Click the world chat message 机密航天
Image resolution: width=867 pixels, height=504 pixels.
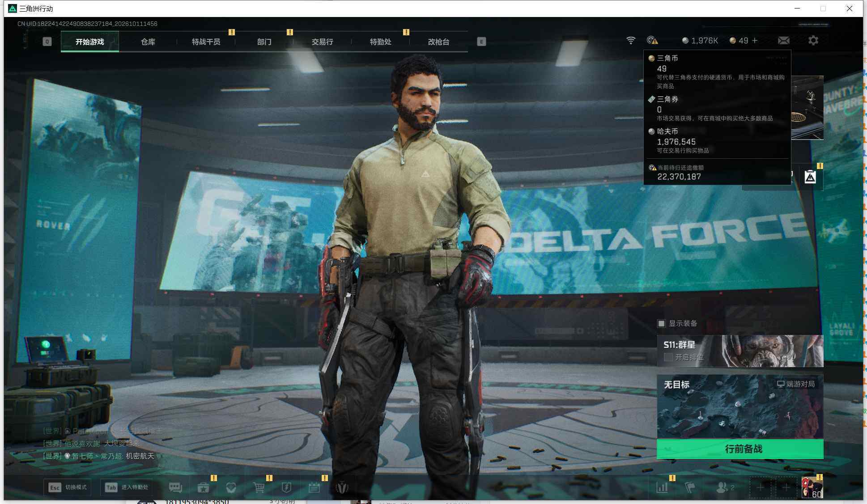140,456
